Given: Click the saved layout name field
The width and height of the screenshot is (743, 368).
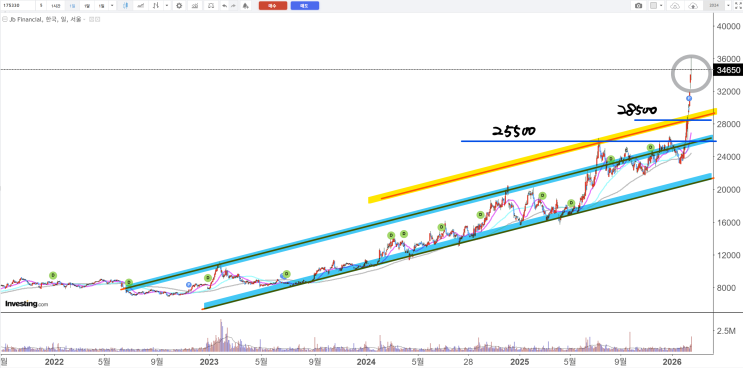Looking at the screenshot, I should (714, 6).
